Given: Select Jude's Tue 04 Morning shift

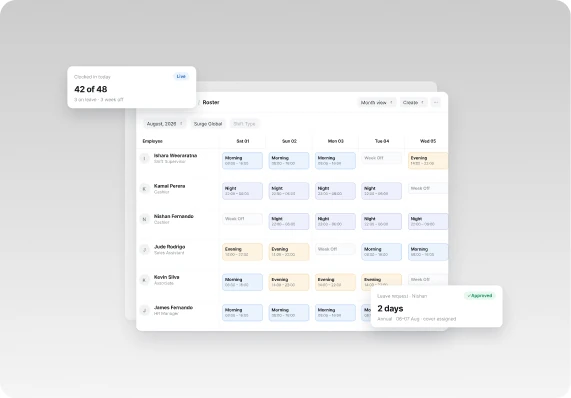Looking at the screenshot, I should 382,252.
